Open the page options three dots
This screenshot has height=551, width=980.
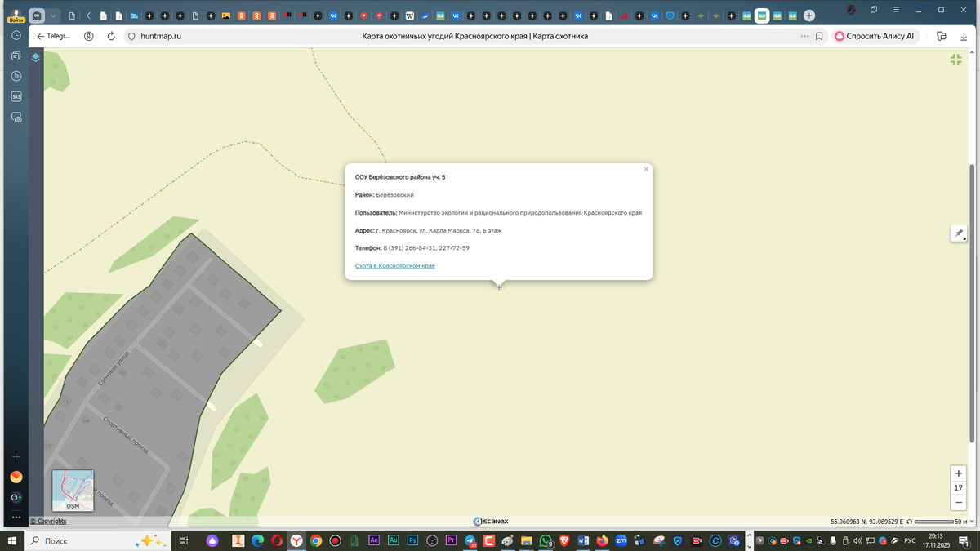pyautogui.click(x=805, y=36)
